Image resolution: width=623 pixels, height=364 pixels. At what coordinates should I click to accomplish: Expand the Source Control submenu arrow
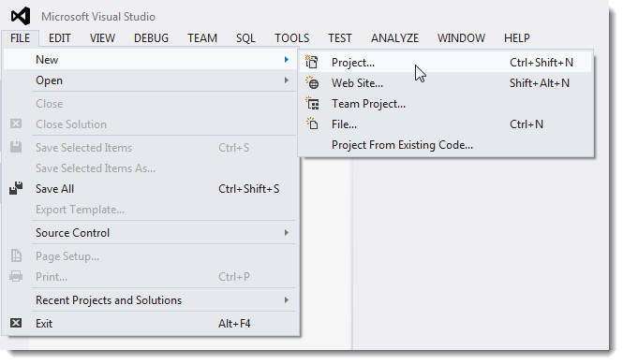286,233
